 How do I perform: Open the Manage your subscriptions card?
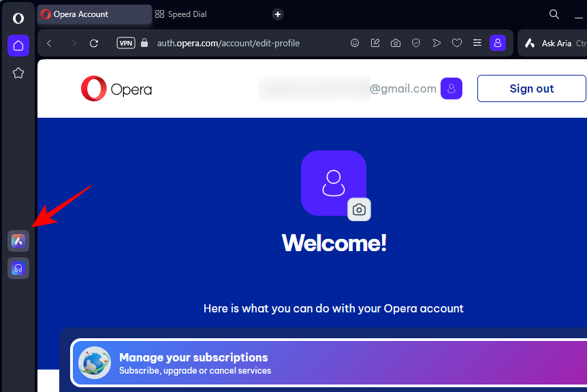pyautogui.click(x=329, y=363)
